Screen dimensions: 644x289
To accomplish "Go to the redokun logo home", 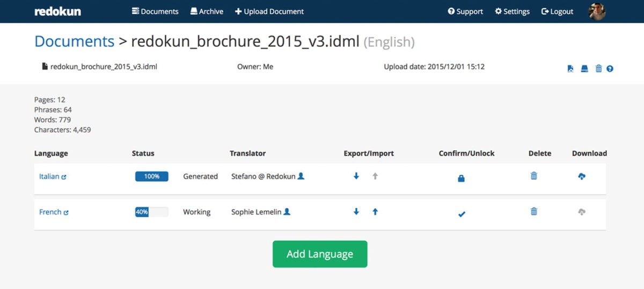I will [x=57, y=11].
